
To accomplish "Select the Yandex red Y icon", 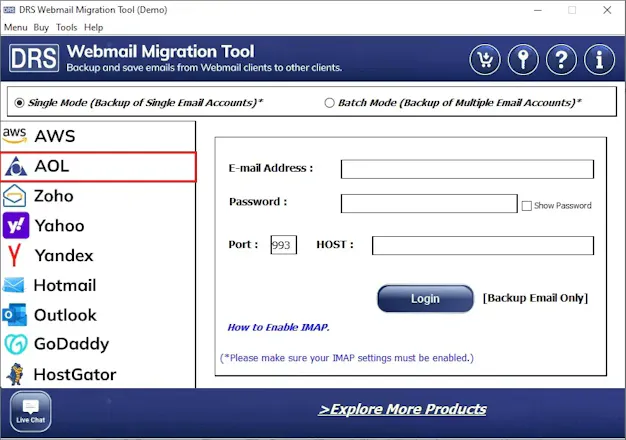I will (14, 256).
